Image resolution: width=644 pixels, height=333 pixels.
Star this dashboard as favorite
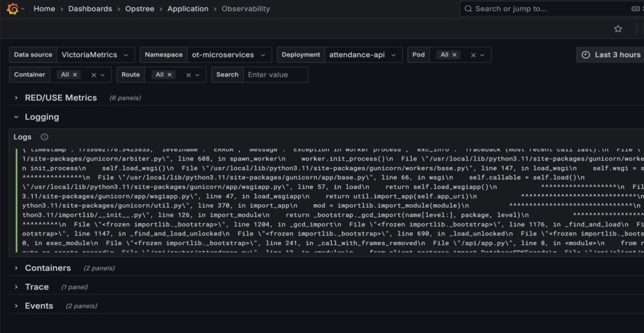pyautogui.click(x=618, y=29)
